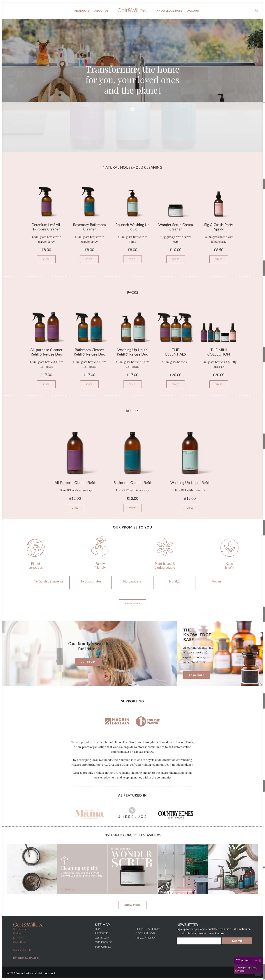Open the Shipping & Returns footer link

[149, 929]
